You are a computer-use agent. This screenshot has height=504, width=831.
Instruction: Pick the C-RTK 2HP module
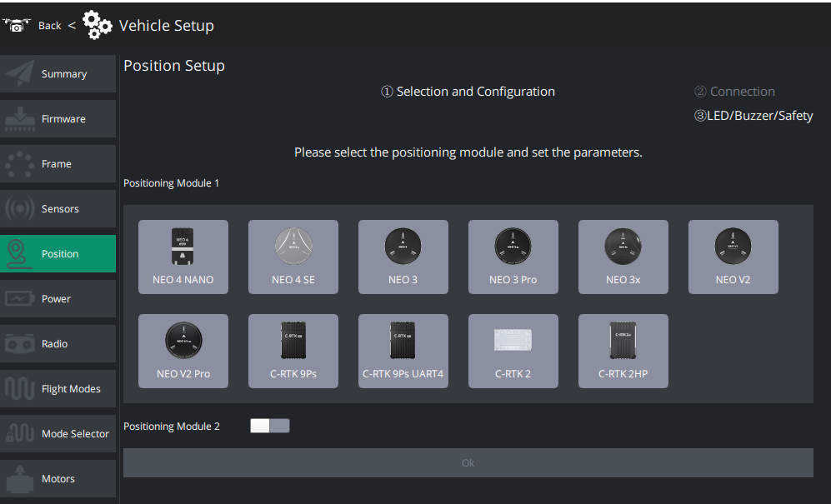click(x=623, y=351)
